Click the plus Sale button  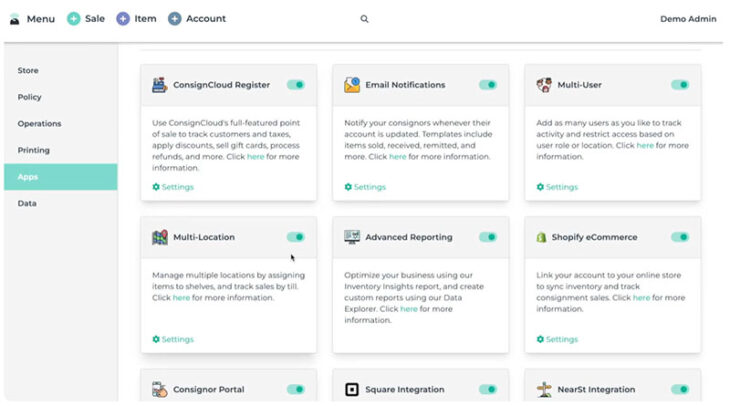point(86,19)
